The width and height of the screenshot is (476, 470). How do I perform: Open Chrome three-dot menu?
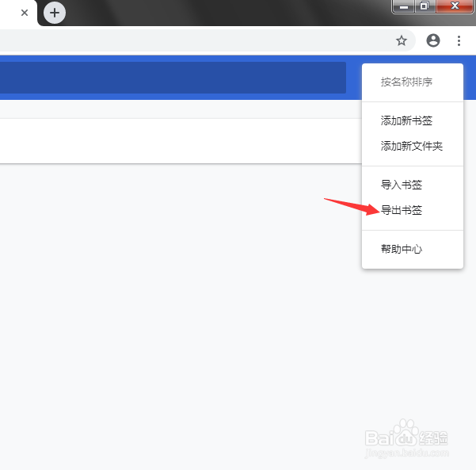click(459, 40)
